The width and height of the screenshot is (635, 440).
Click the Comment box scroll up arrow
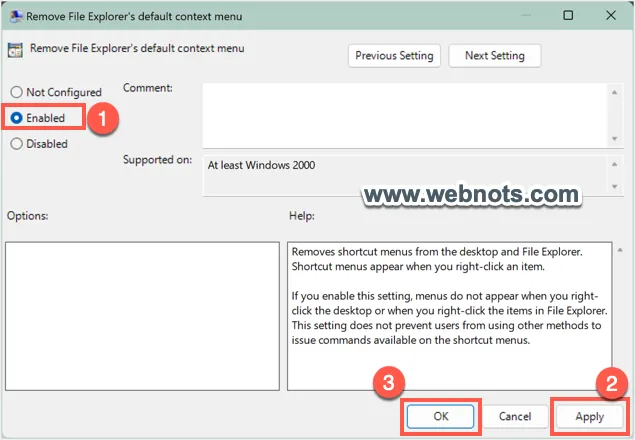614,93
